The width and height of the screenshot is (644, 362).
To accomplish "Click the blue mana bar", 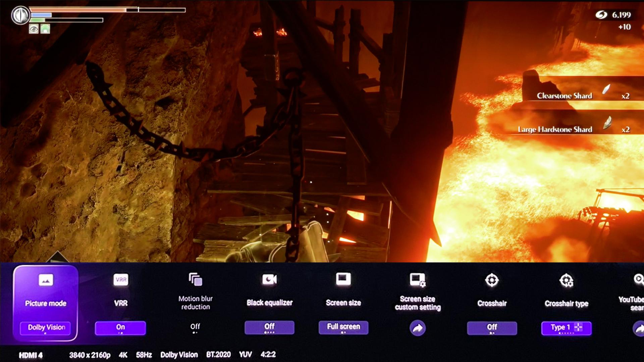I will click(x=41, y=15).
